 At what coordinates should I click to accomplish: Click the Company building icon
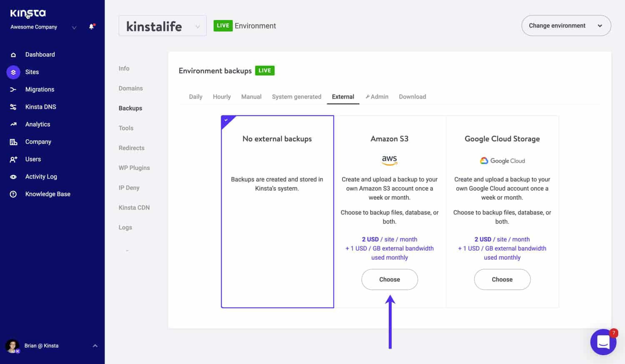13,142
